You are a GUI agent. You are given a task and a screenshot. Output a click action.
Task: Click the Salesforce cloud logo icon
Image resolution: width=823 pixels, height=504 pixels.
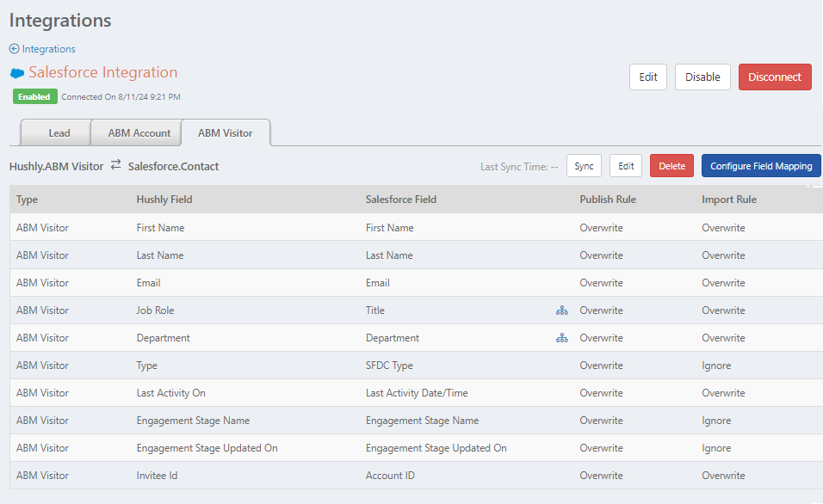[x=17, y=73]
